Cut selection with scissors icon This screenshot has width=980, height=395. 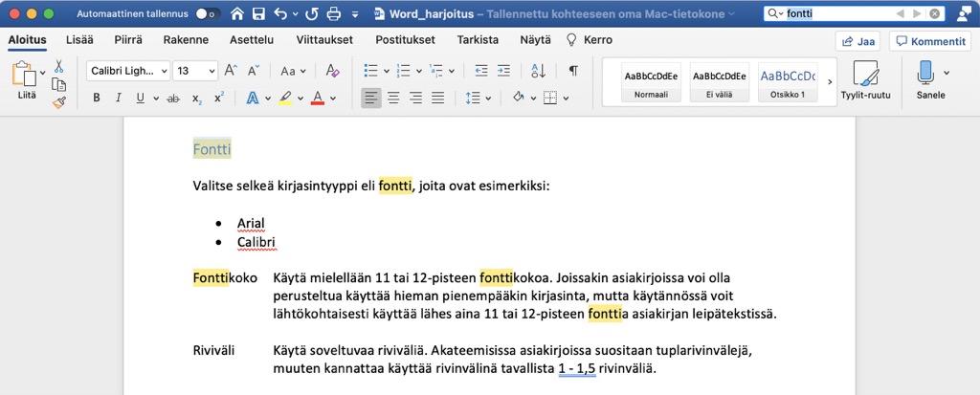[x=58, y=66]
